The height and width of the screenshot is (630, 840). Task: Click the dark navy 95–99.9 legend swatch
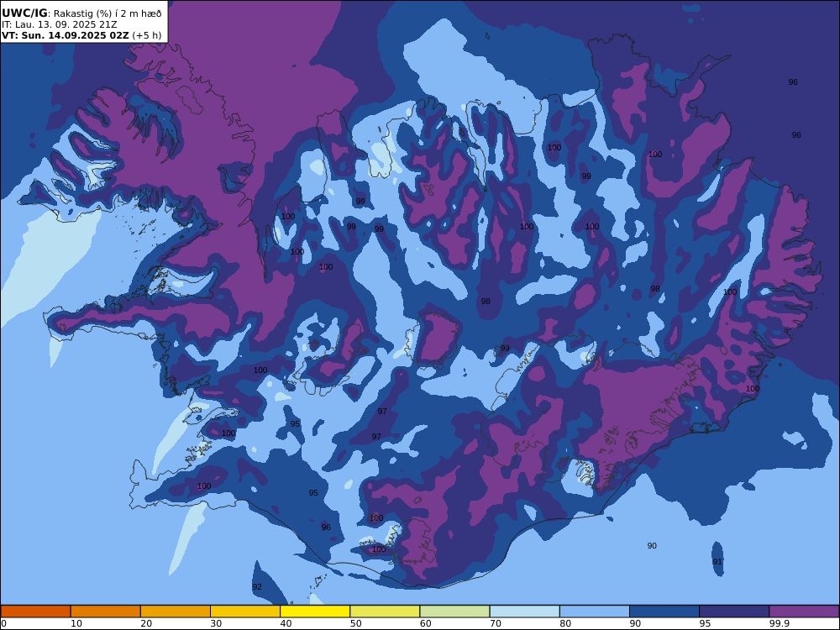coord(734,612)
